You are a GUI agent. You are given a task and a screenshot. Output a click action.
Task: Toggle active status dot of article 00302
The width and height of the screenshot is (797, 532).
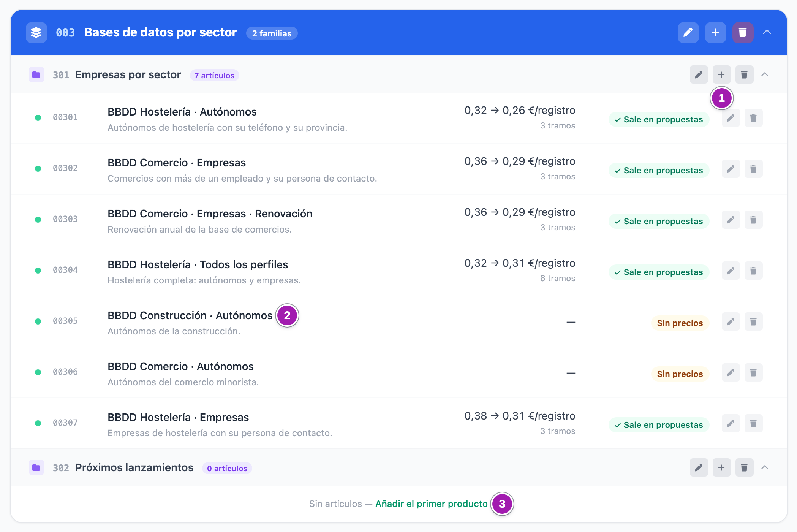pyautogui.click(x=38, y=169)
